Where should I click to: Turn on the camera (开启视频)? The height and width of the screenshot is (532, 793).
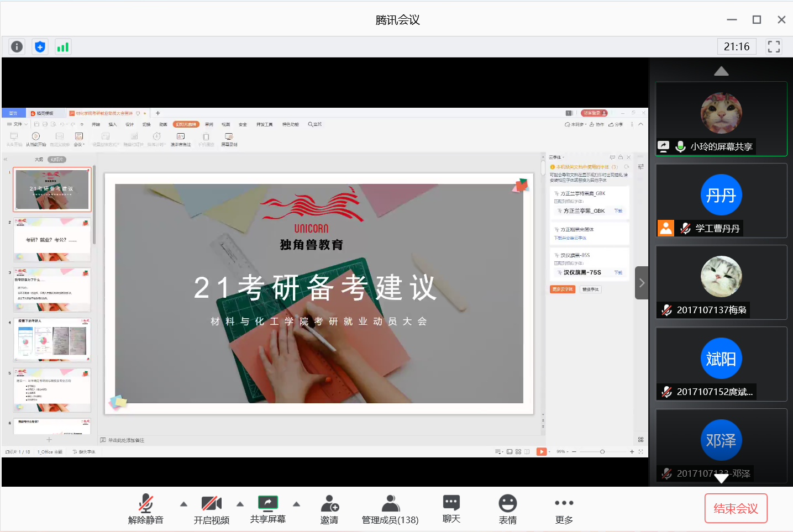(211, 509)
